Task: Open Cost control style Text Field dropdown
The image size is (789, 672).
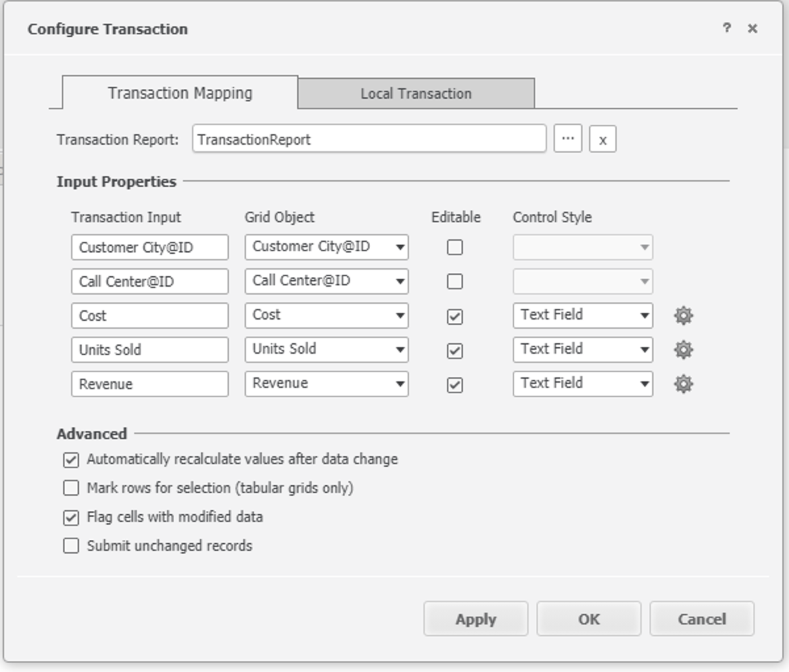Action: (x=583, y=316)
